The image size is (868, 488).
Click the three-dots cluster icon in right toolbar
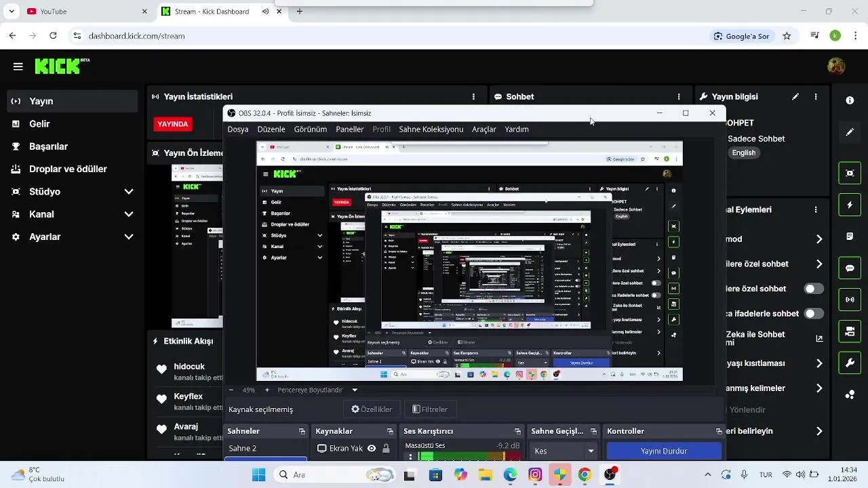pos(850,394)
